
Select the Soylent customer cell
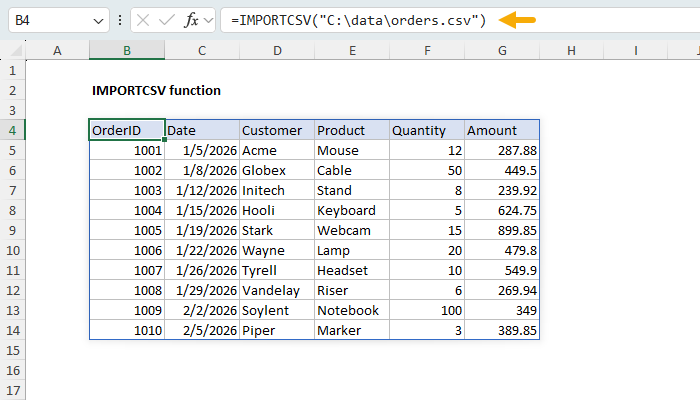(277, 310)
